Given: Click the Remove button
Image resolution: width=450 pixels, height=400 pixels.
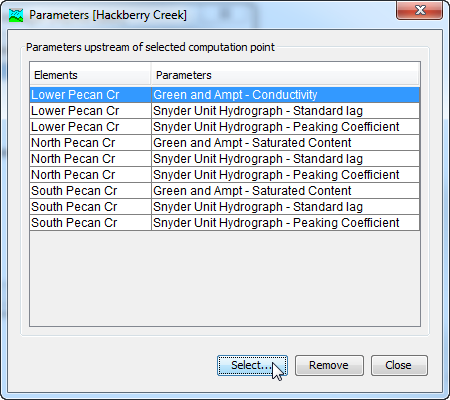Looking at the screenshot, I should tap(329, 365).
